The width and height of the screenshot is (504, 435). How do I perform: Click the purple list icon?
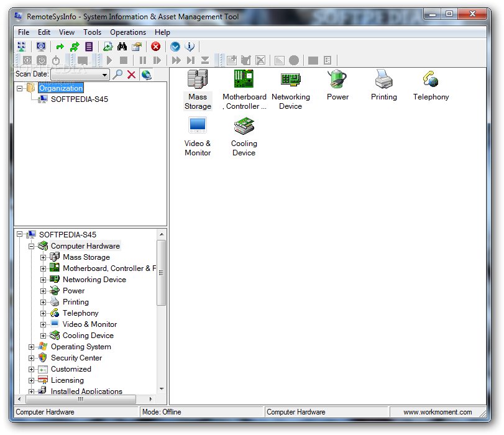click(89, 47)
